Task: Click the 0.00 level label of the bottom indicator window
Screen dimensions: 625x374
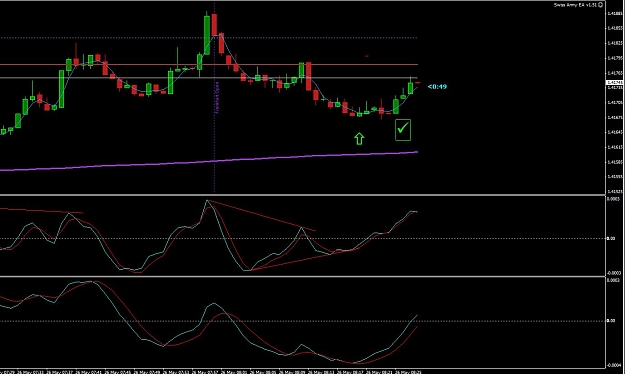Action: [611, 321]
